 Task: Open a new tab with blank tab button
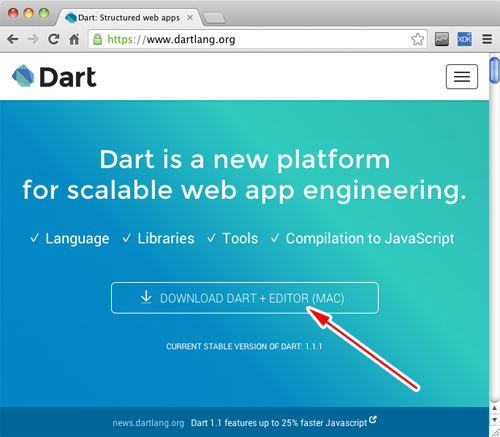(214, 18)
